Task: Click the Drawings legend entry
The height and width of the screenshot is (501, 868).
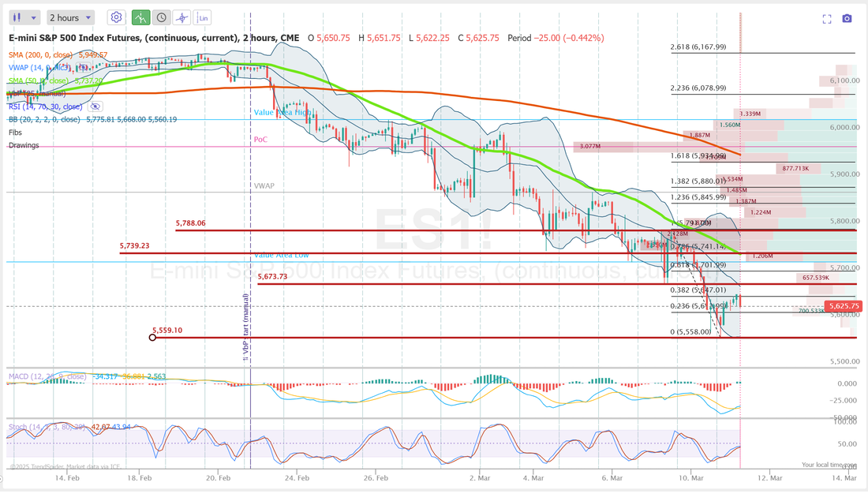Action: click(x=24, y=145)
